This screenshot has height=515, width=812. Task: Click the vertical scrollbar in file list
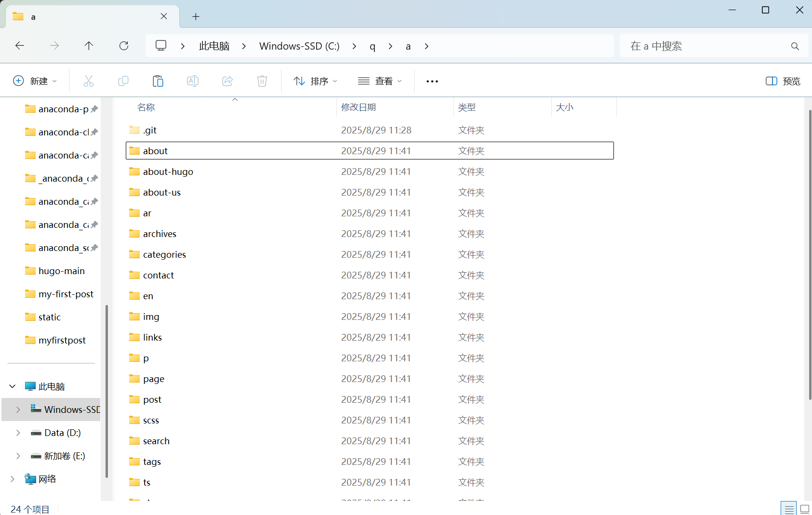810,254
